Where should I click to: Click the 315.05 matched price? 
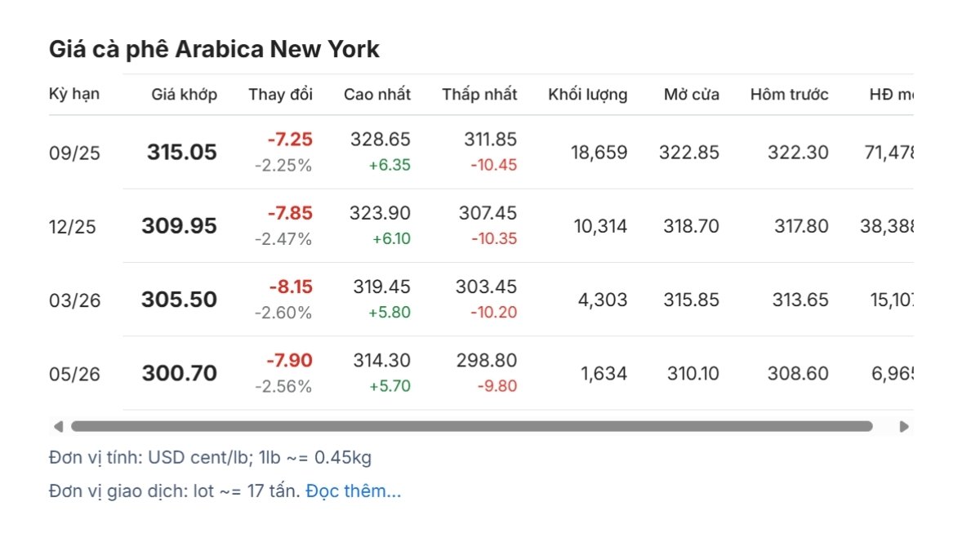click(182, 152)
